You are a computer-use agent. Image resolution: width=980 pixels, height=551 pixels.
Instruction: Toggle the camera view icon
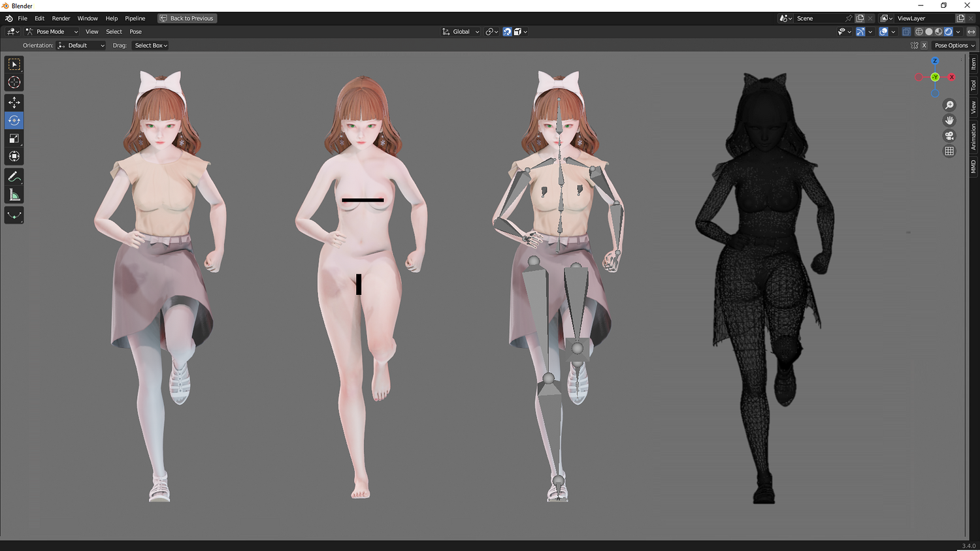coord(949,136)
